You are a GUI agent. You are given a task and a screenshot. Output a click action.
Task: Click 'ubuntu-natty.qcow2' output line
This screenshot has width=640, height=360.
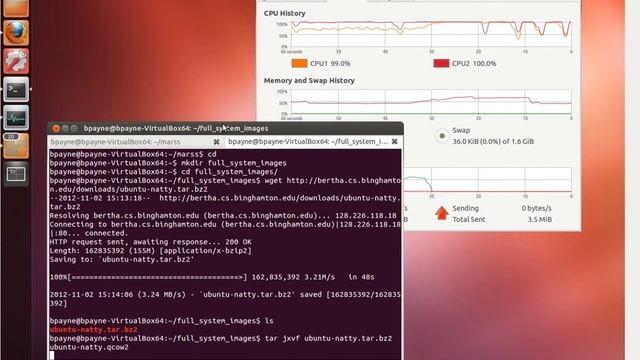pos(89,347)
